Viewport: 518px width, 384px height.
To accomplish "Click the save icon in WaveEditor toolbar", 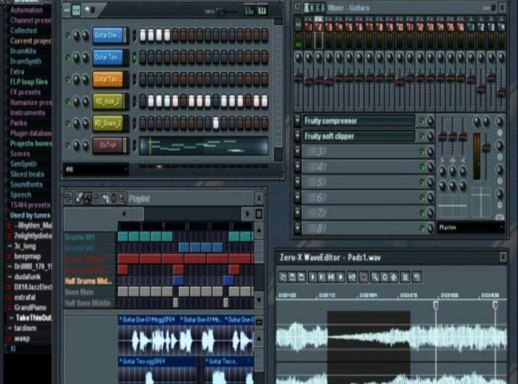I will [292, 277].
